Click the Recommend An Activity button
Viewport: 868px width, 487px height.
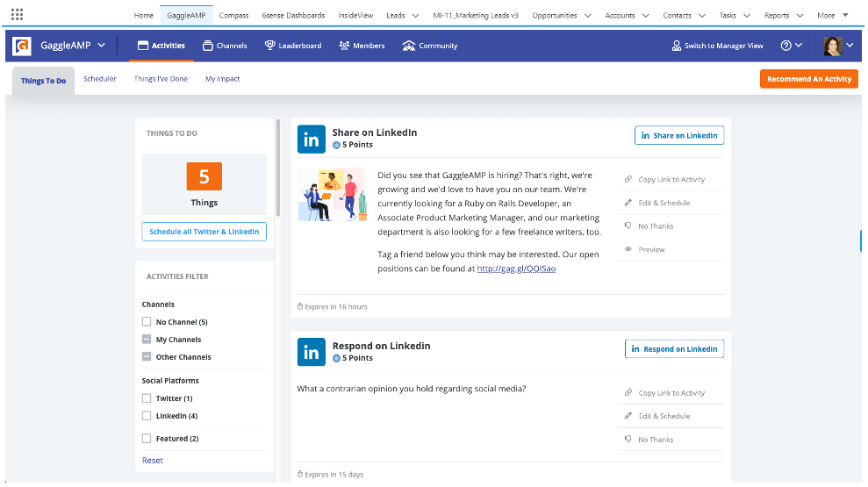coord(809,79)
